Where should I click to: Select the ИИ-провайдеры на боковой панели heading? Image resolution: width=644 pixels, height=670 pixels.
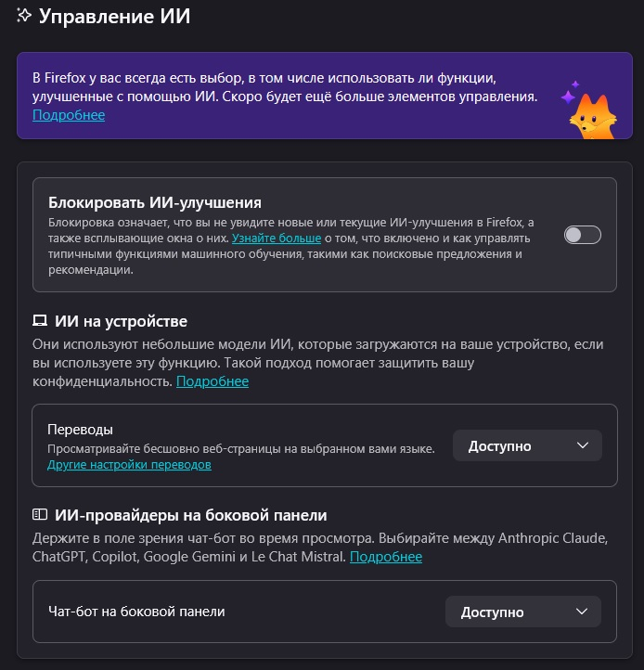click(191, 514)
